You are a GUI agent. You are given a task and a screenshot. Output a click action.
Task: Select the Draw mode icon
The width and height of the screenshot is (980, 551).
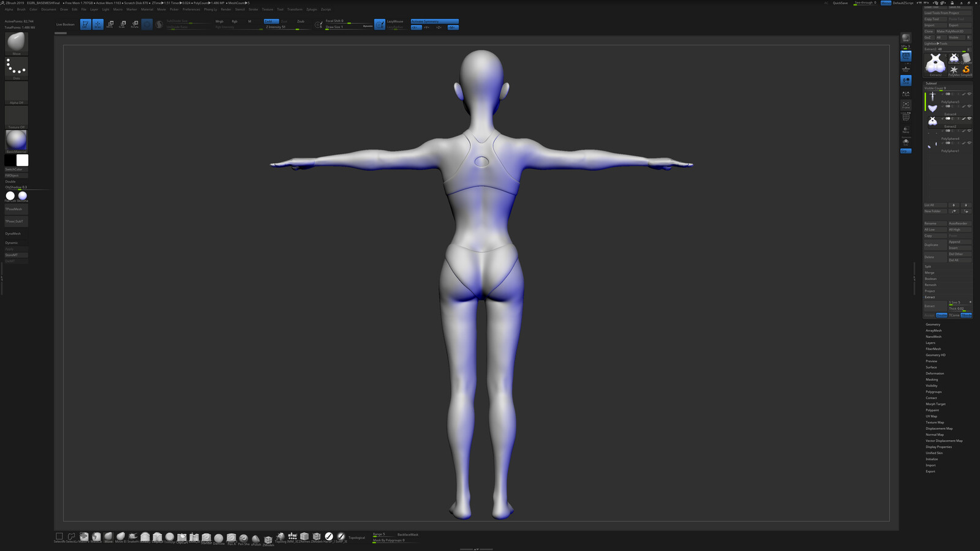[97, 24]
